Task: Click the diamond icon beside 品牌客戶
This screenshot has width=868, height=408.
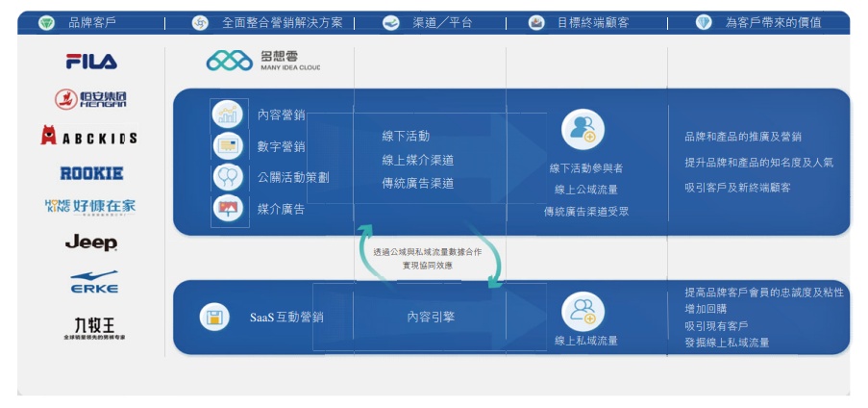Action: coord(46,23)
